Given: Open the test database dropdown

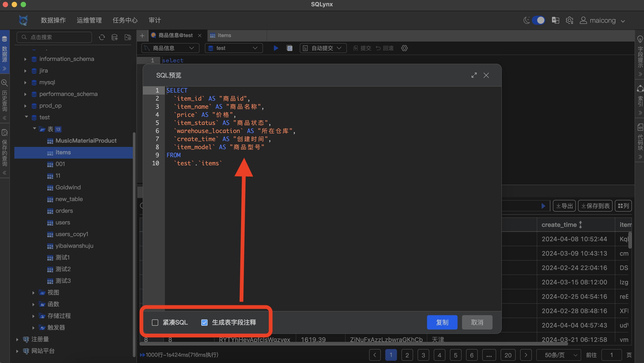Looking at the screenshot, I should point(234,48).
